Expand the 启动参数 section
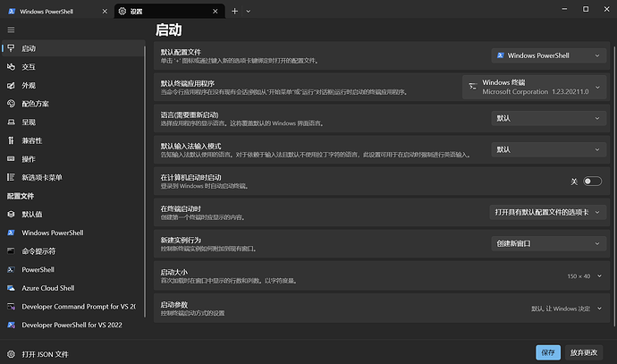 pyautogui.click(x=599, y=309)
